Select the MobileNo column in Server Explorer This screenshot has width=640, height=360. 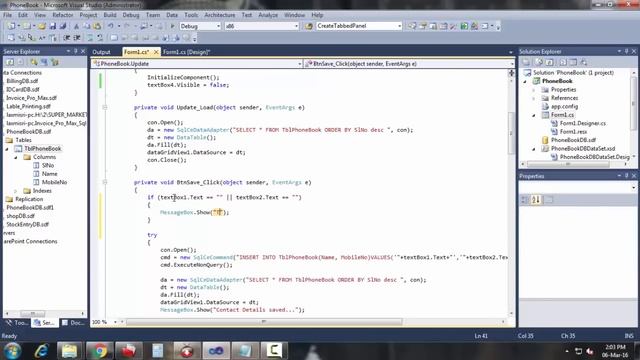[x=54, y=182]
